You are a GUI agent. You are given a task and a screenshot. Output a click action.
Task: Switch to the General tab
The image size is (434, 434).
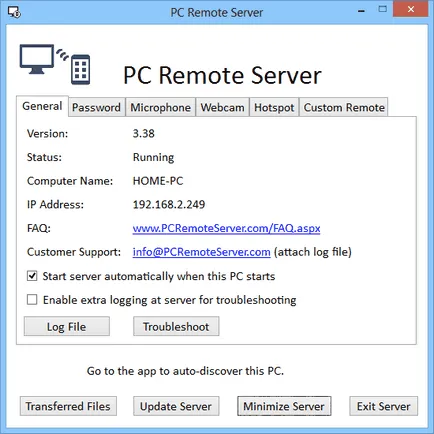tap(42, 106)
